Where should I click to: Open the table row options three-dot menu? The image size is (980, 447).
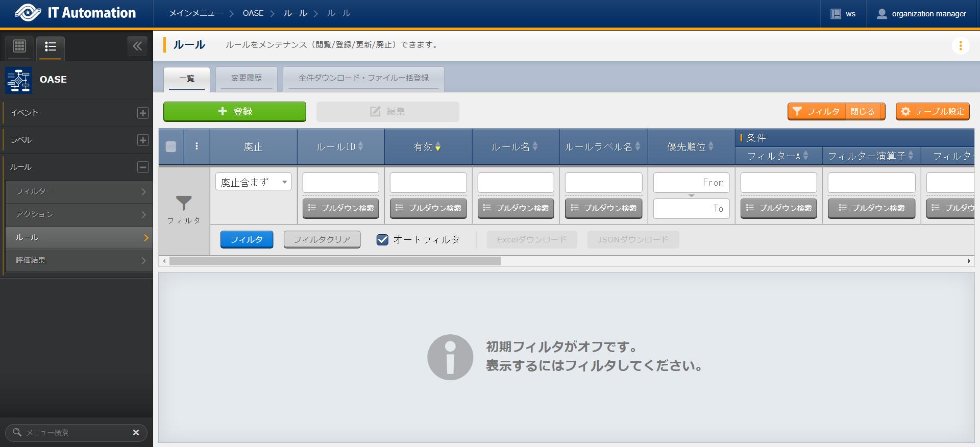pos(197,146)
